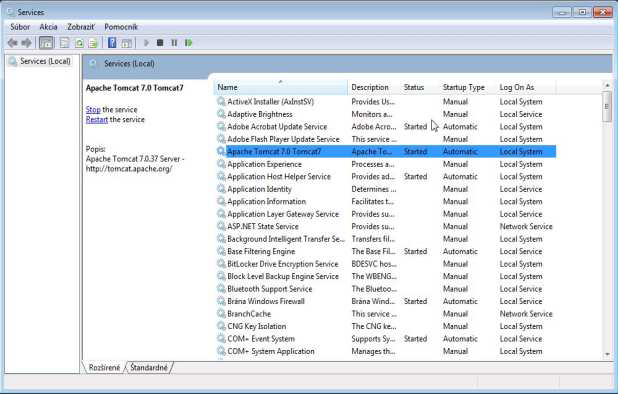Open the Zobraziť menu
This screenshot has width=618, height=394.
coord(81,27)
